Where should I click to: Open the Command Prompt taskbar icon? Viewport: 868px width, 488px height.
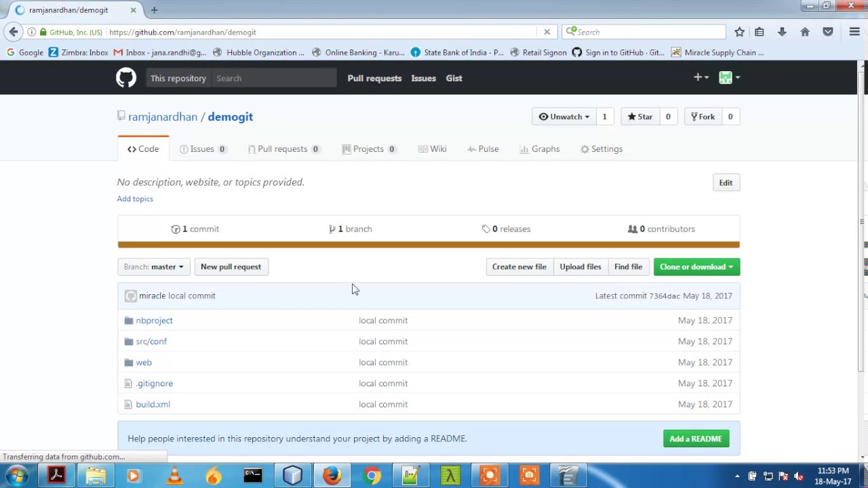[253, 476]
